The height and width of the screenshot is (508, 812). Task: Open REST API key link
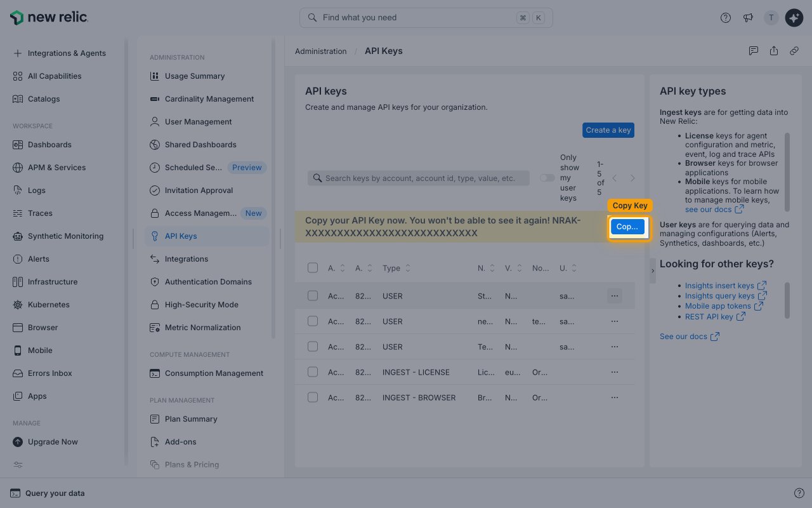[715, 316]
